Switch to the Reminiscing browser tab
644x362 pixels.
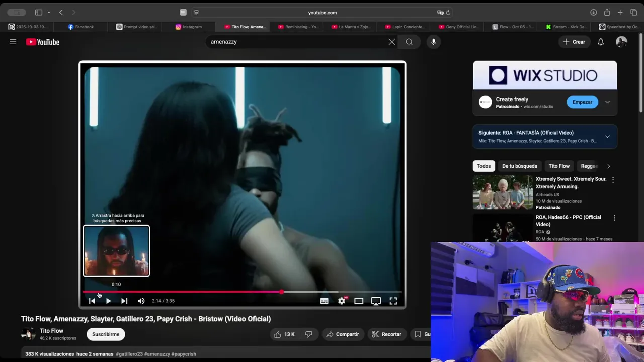tap(298, 27)
